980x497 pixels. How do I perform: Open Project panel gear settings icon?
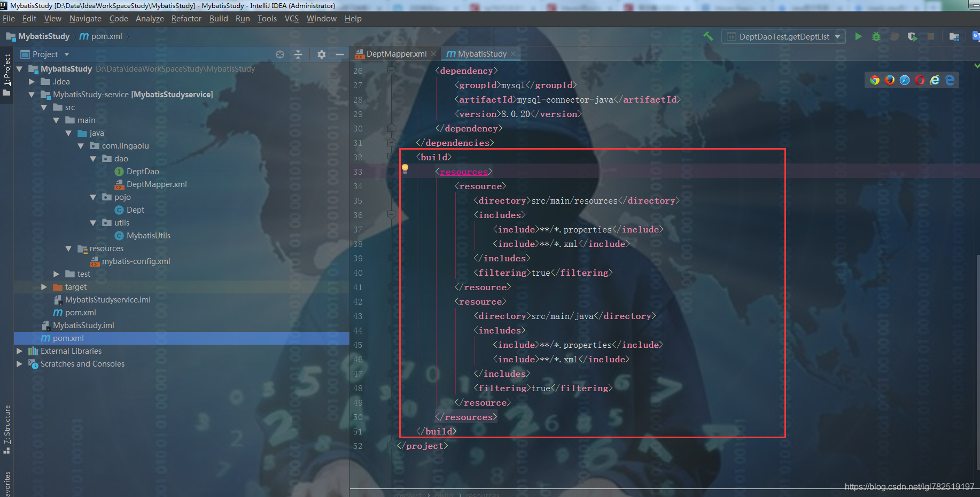pyautogui.click(x=321, y=55)
